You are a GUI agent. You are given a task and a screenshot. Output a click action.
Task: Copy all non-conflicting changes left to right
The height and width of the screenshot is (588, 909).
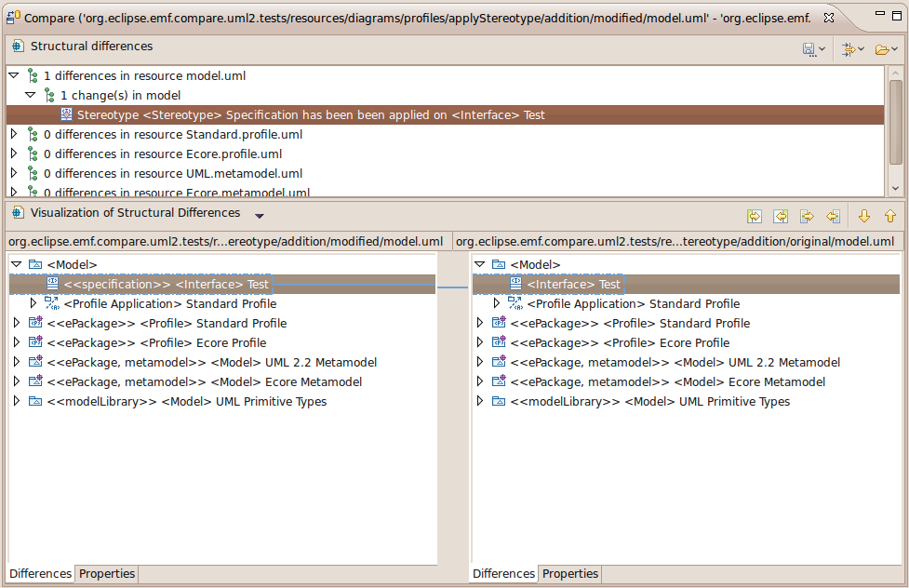click(755, 216)
